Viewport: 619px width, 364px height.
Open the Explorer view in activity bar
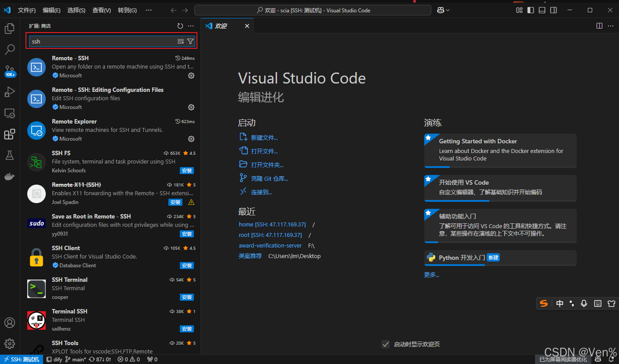point(10,29)
